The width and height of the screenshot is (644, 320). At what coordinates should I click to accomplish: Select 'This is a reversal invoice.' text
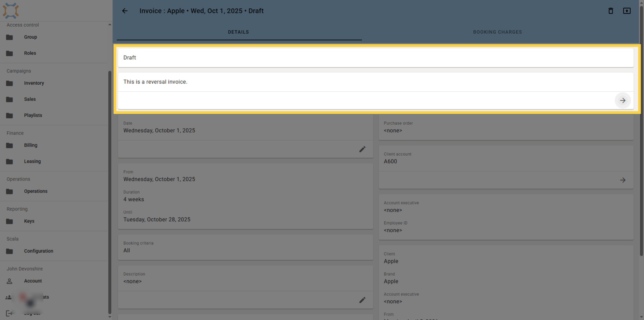pos(155,82)
